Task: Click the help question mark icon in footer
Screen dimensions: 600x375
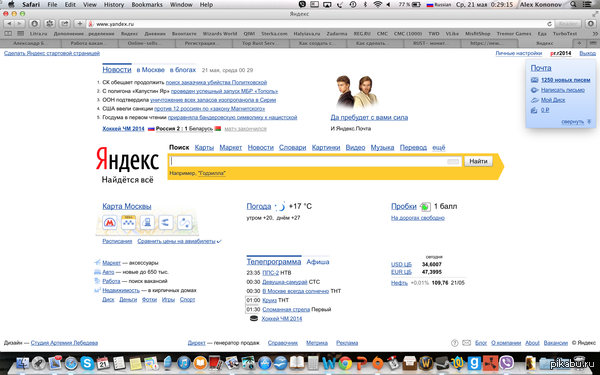Action: tap(454, 343)
